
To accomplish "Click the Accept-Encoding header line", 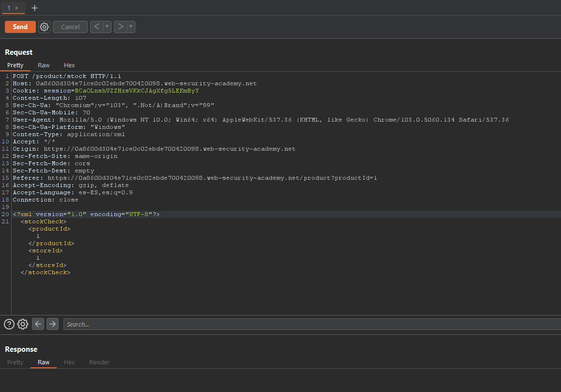I will 71,185.
